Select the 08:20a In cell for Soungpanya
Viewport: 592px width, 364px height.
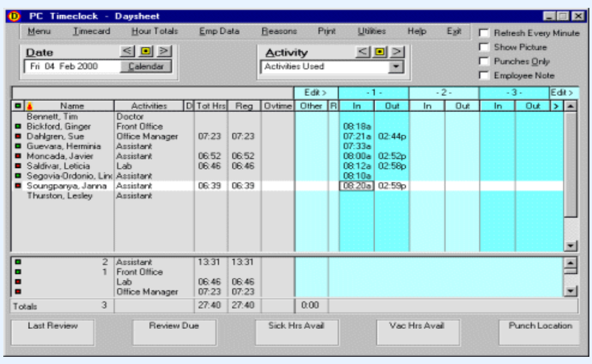click(x=357, y=186)
